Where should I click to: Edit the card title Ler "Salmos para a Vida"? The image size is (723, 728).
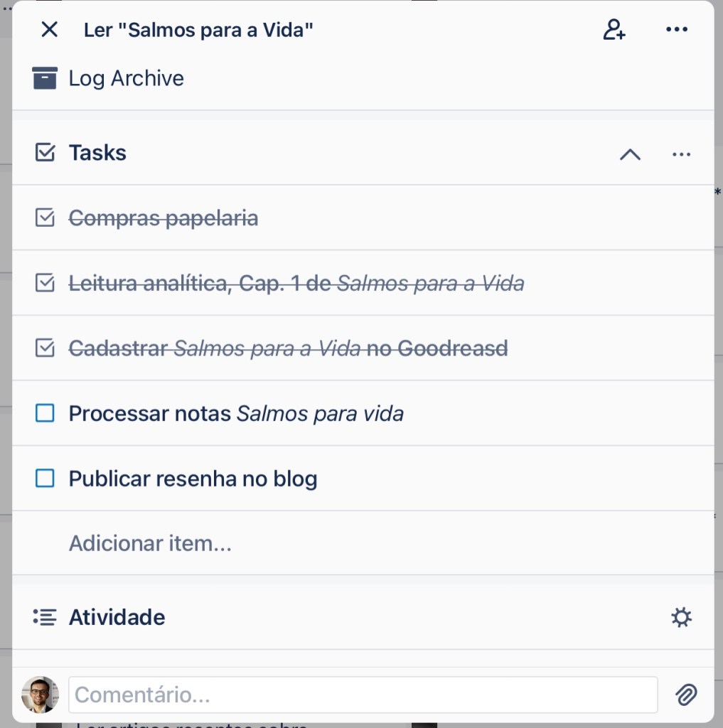click(x=198, y=30)
